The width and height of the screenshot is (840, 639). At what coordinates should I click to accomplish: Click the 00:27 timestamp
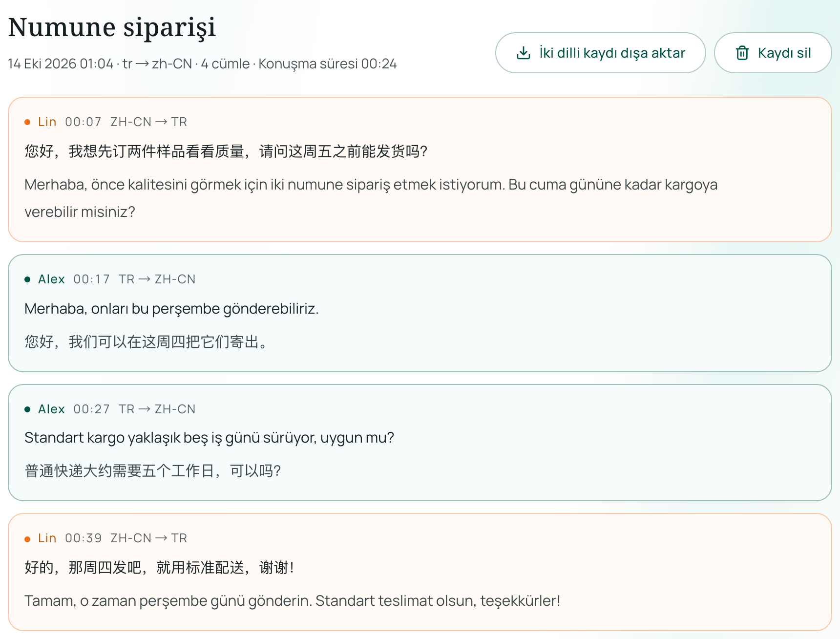pyautogui.click(x=91, y=409)
